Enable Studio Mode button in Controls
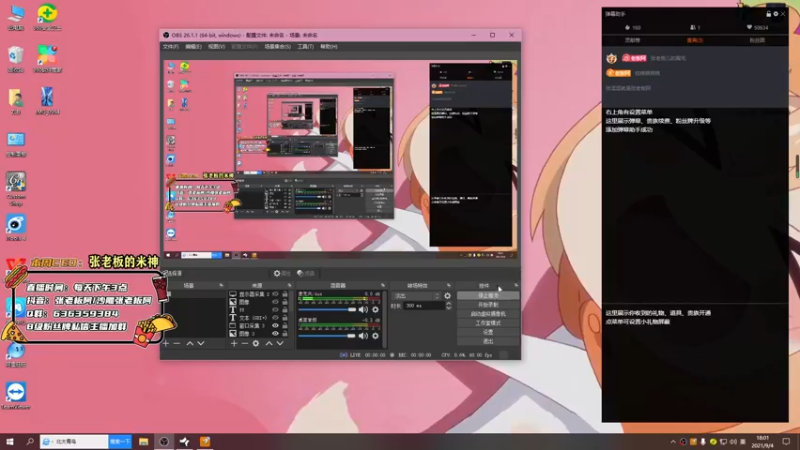Viewport: 800px width, 450px height. [488, 323]
